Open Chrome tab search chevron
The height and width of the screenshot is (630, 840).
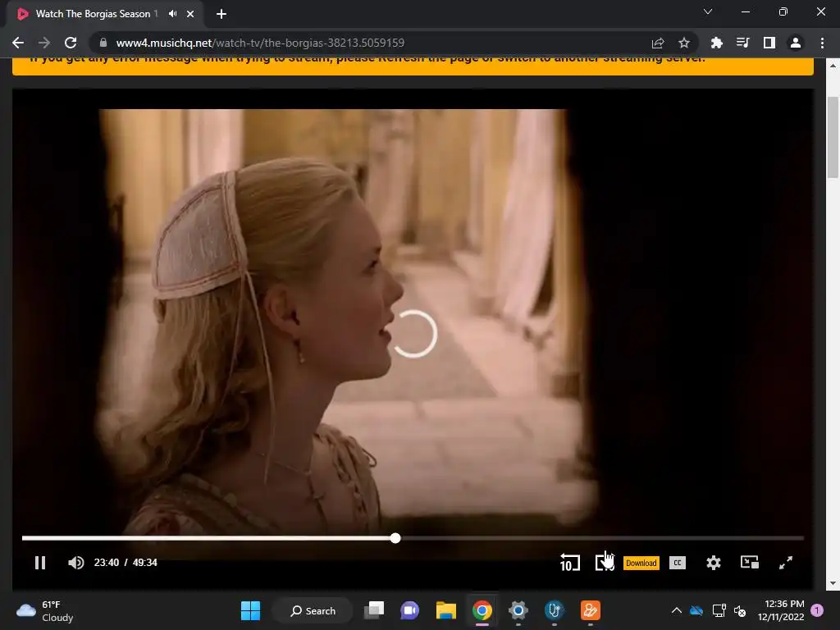(x=708, y=11)
